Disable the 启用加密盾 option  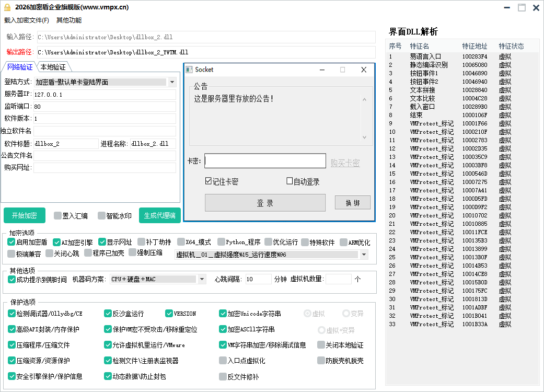11,241
